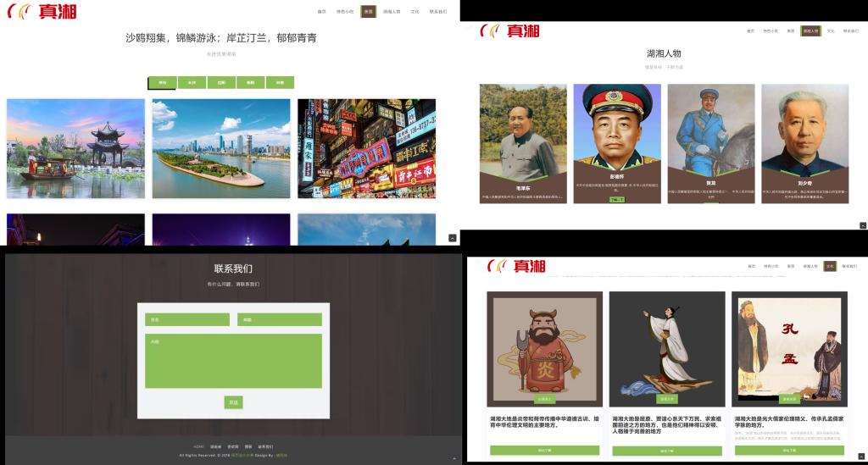Click the green button under the 孔孟 card text
868x465 pixels.
pos(789,451)
